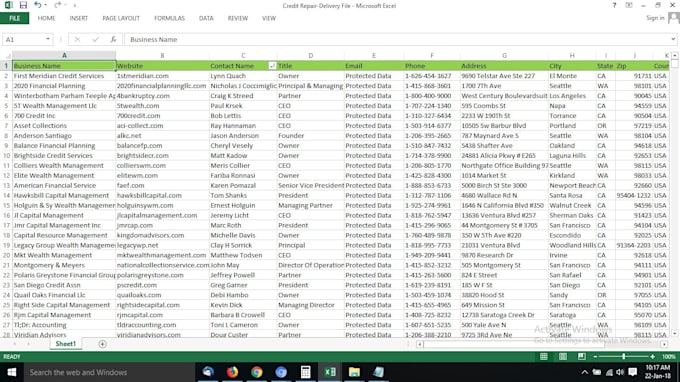Viewport: 680px width, 382px height.
Task: Click the Insert Function fx icon
Action: 113,39
